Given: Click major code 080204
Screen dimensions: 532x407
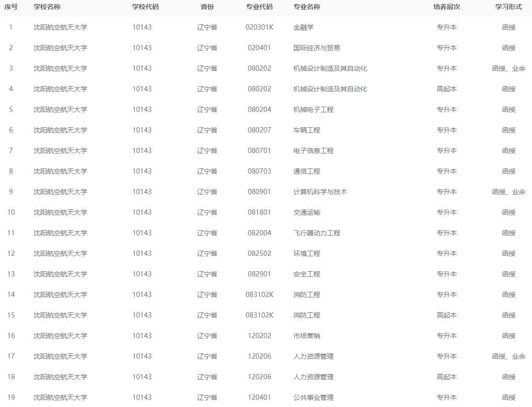Looking at the screenshot, I should pos(259,110).
